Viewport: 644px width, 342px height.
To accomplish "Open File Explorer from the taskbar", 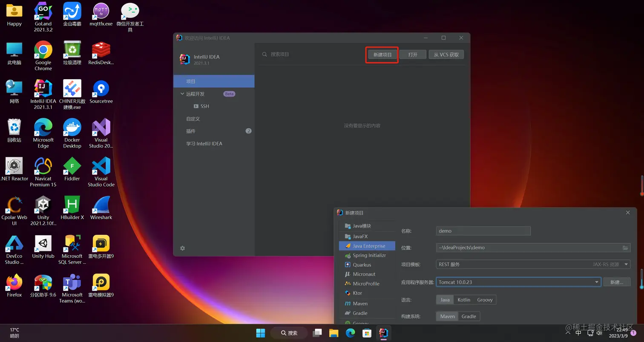I will tap(333, 333).
